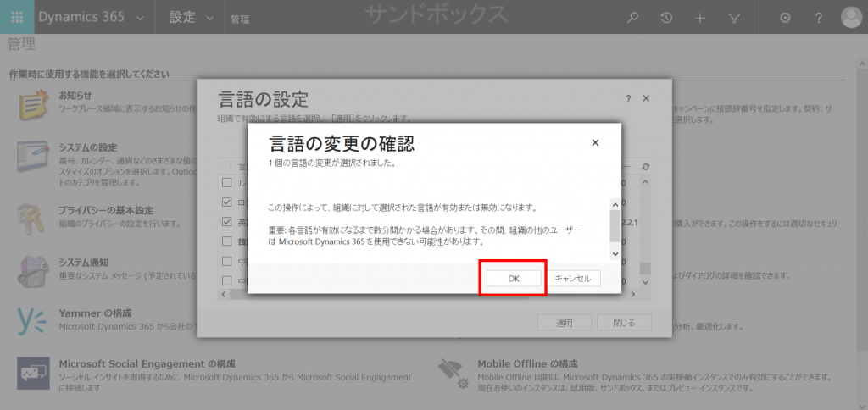Open advanced find funnel icon

pos(734,18)
